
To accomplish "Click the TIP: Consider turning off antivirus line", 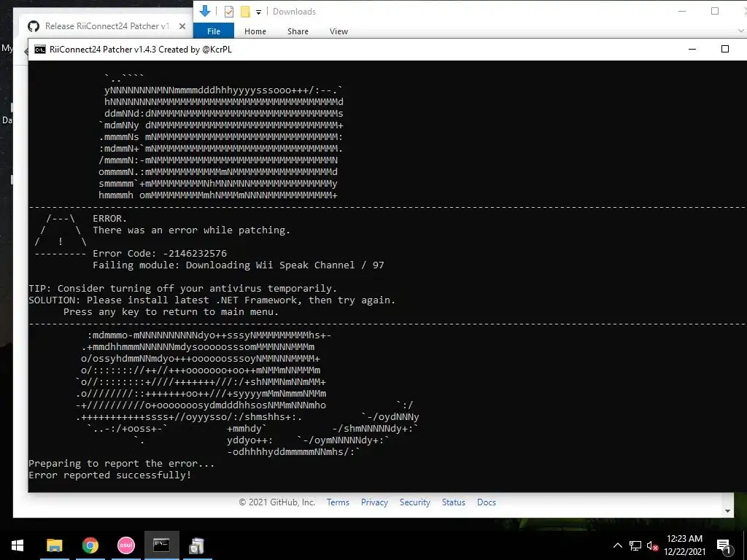I will coord(183,288).
